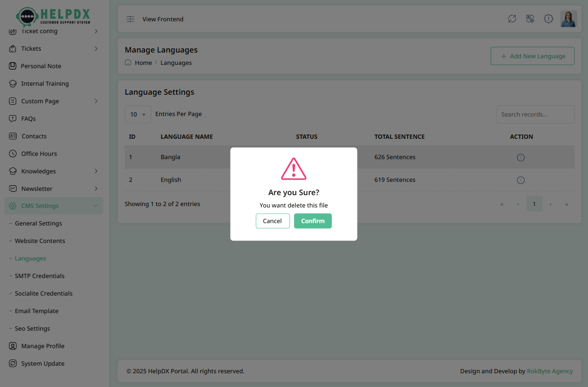The image size is (588, 387).
Task: Expand the Custom Page submenu chevron
Action: (x=96, y=101)
